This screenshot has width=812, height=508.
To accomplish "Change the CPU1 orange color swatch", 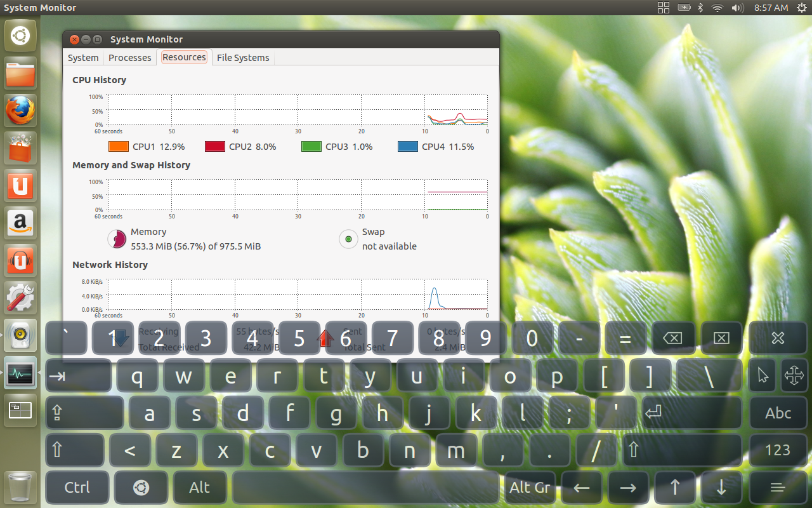I will 119,147.
